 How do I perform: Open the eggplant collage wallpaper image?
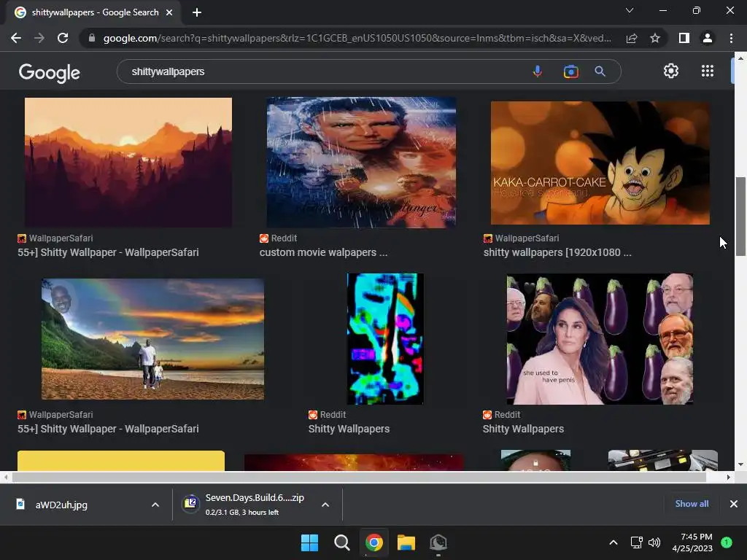coord(600,338)
